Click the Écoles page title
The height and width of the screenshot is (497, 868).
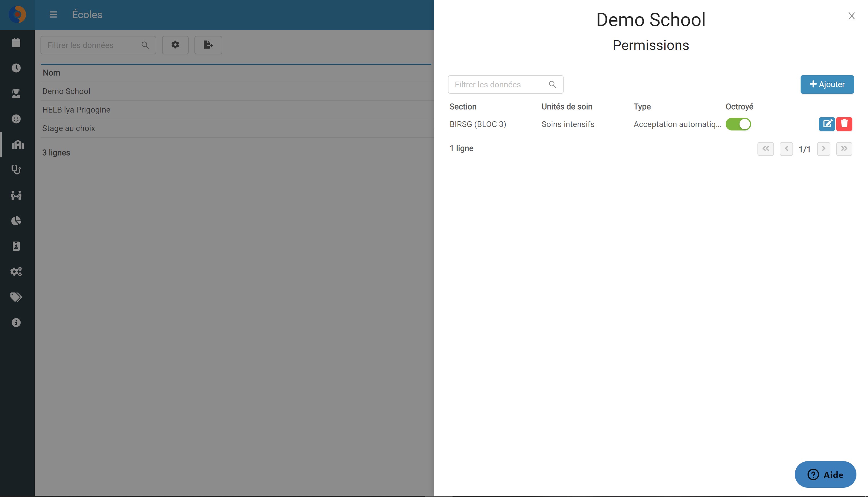coord(87,15)
